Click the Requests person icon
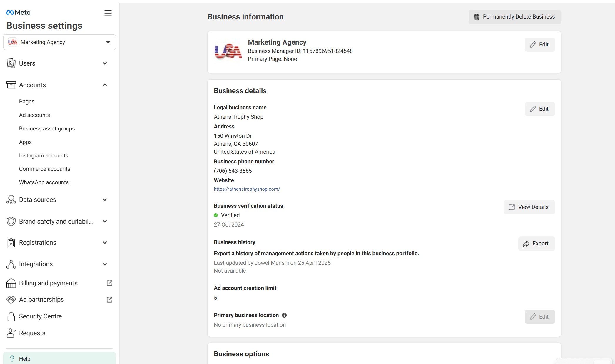This screenshot has width=615, height=364. [x=11, y=333]
